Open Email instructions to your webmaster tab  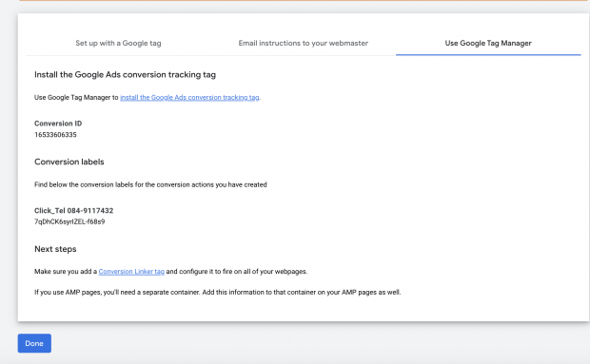(304, 43)
